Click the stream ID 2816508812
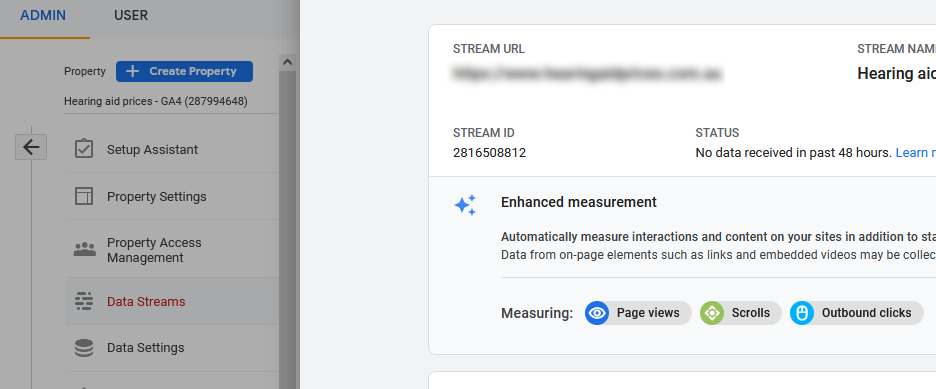 point(489,153)
